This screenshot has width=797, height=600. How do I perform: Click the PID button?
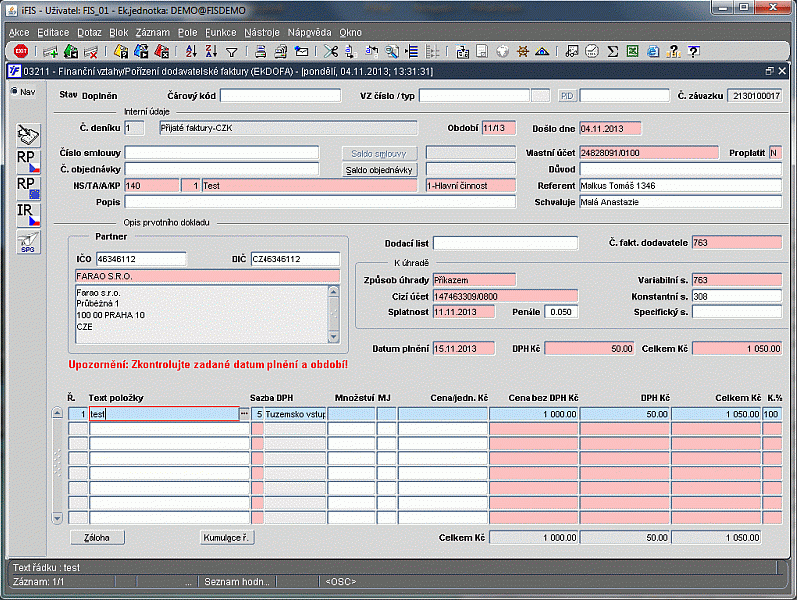pyautogui.click(x=567, y=96)
